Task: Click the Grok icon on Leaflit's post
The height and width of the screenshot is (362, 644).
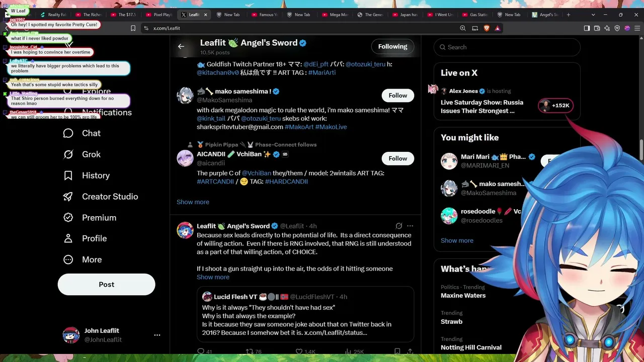Action: (399, 226)
